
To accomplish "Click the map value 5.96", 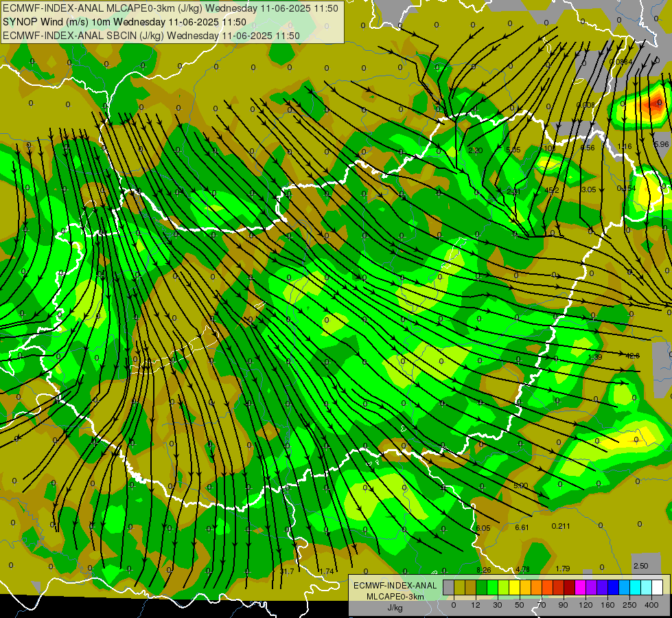I will coord(661,144).
